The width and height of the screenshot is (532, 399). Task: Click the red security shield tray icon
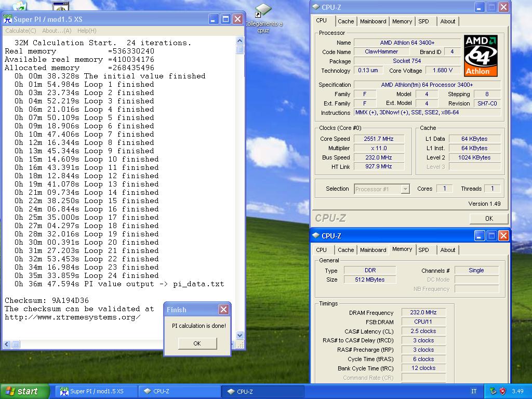point(503,391)
